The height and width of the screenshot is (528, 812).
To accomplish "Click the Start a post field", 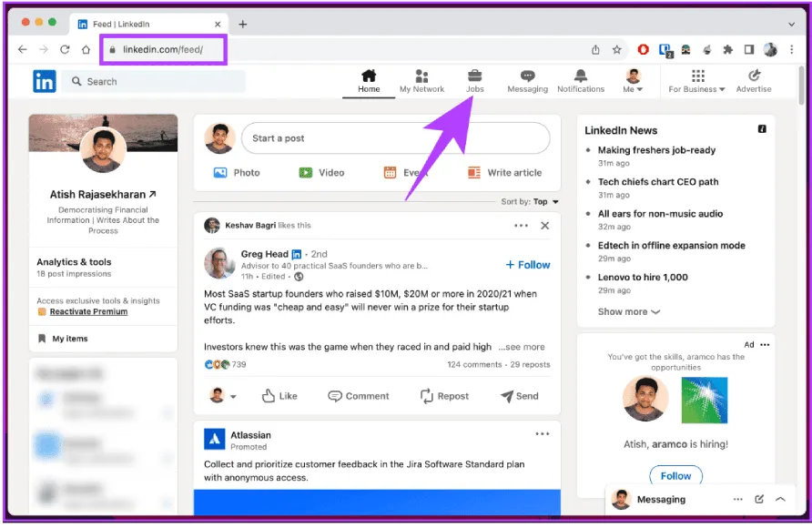I will pos(395,138).
